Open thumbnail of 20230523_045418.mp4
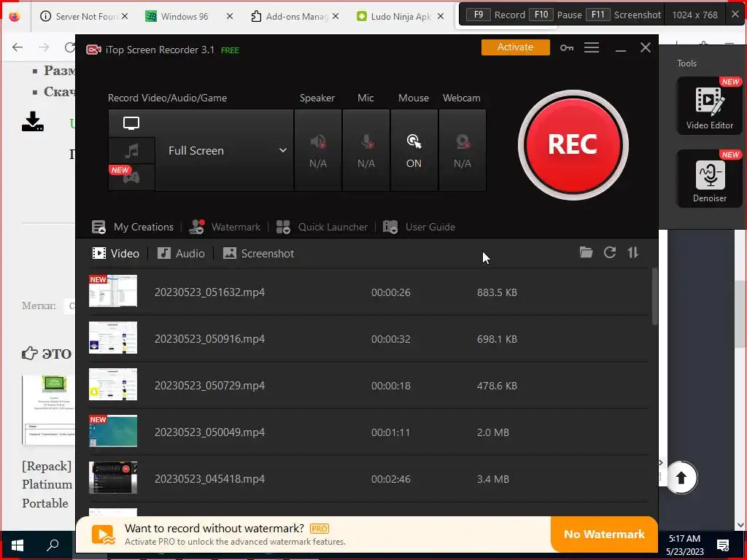This screenshot has height=560, width=747. pos(113,478)
